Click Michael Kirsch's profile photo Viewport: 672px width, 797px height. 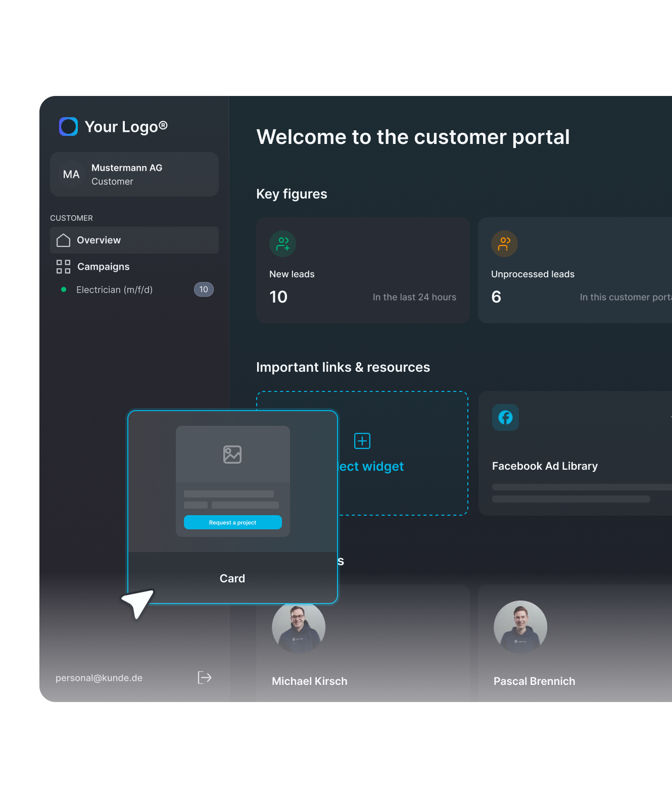click(x=299, y=627)
